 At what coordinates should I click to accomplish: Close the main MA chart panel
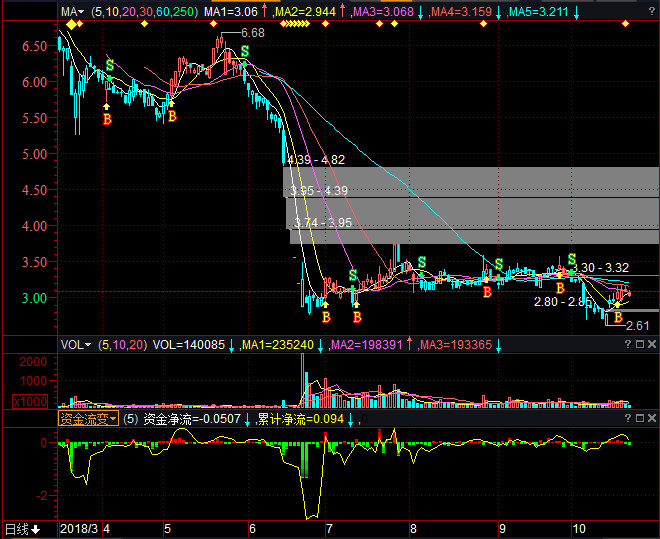(x=652, y=13)
